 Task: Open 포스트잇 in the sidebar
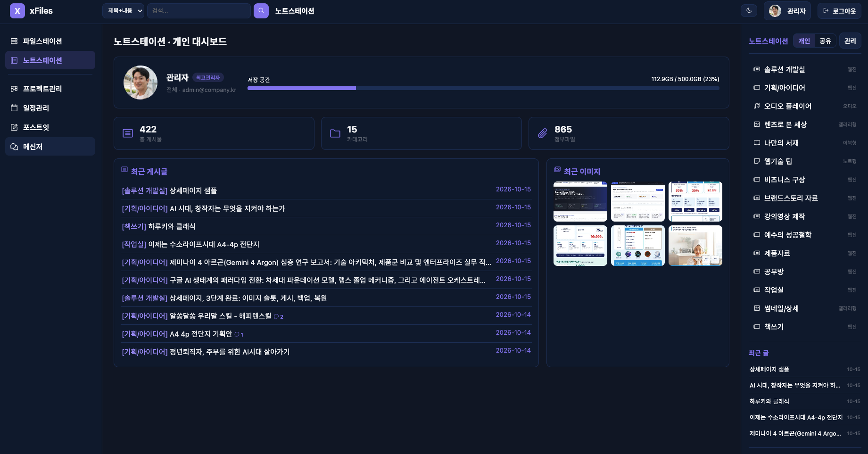coord(50,127)
